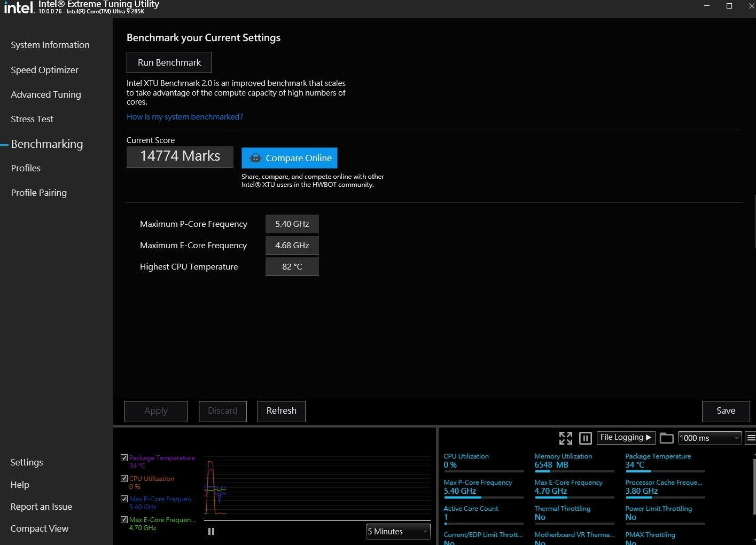Open the monitor list menu icon
This screenshot has width=756, height=545.
pos(751,438)
